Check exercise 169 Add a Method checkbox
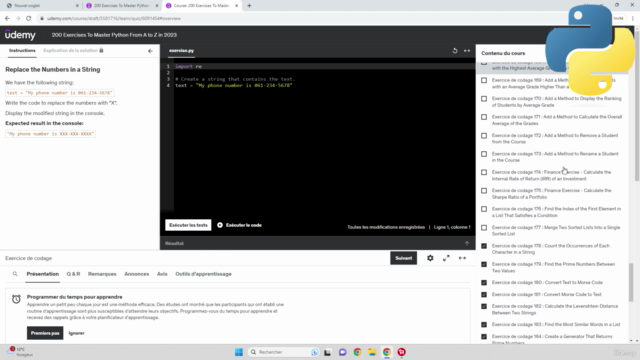Screen dimensions: 640x360 [x=484, y=80]
